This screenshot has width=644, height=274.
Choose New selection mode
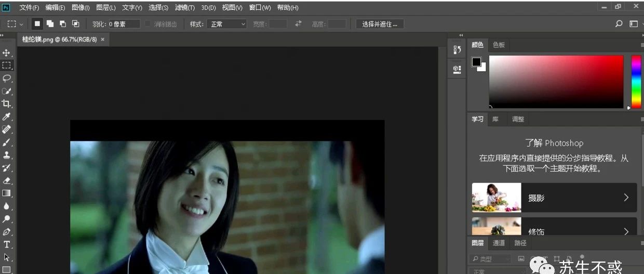(37, 24)
